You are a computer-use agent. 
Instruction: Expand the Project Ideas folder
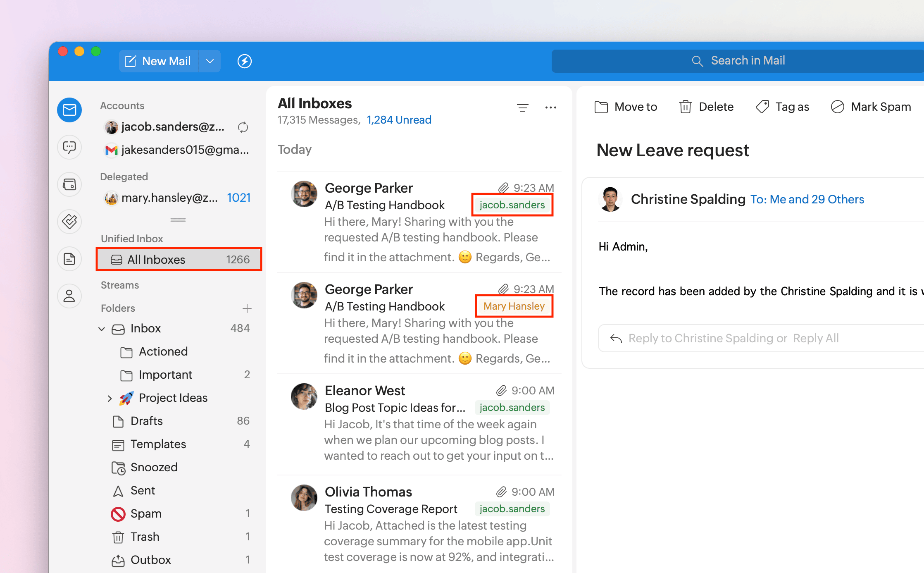(110, 398)
